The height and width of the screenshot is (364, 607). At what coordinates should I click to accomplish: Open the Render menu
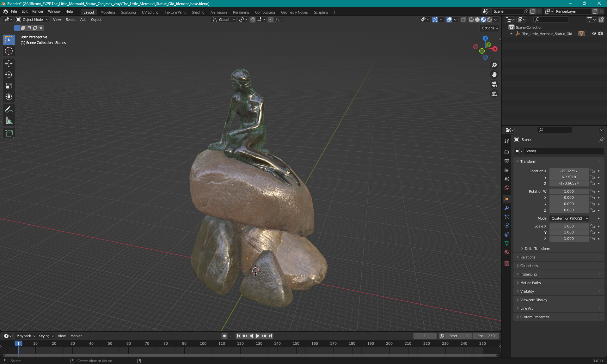[38, 11]
